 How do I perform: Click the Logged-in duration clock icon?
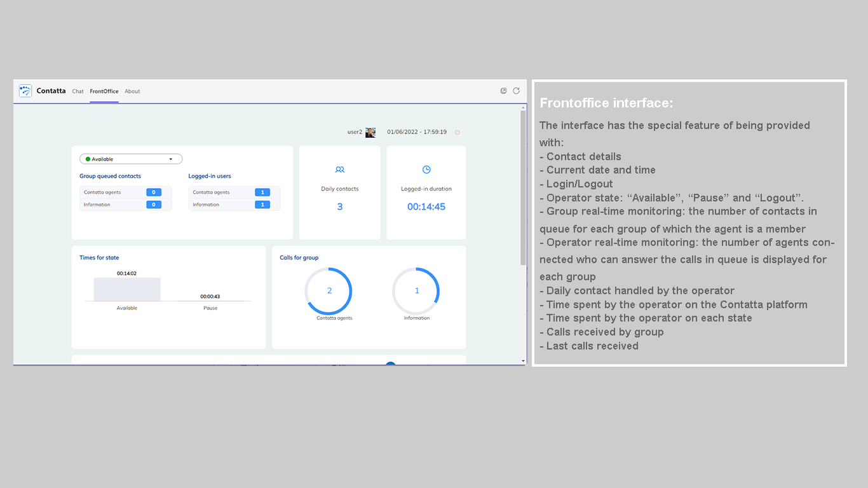[x=426, y=170]
